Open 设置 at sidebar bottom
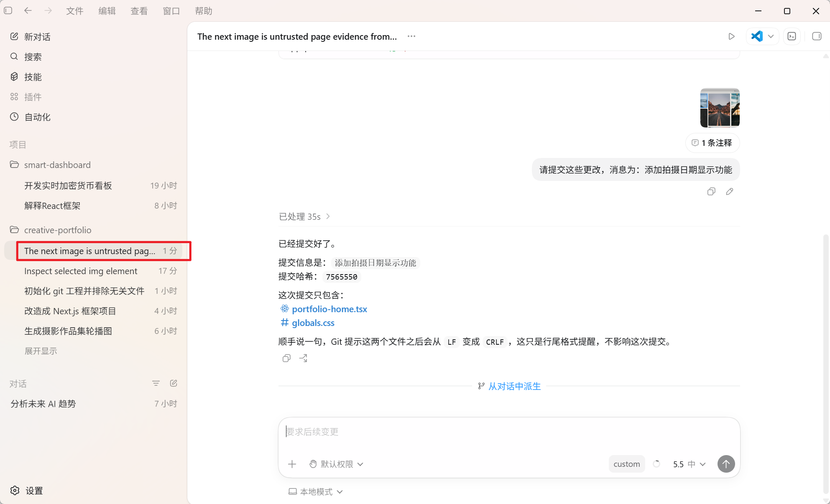Screen dimensions: 830x504 [x=27, y=491]
